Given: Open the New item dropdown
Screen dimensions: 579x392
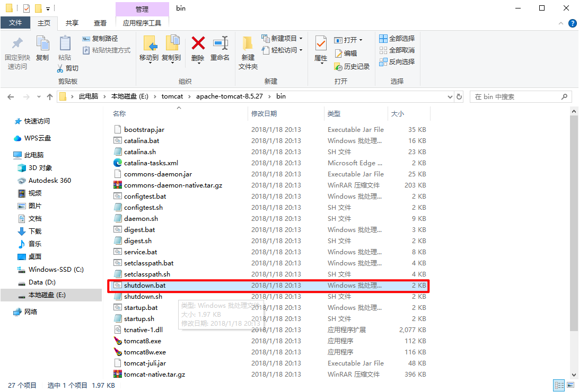Looking at the screenshot, I should point(282,38).
